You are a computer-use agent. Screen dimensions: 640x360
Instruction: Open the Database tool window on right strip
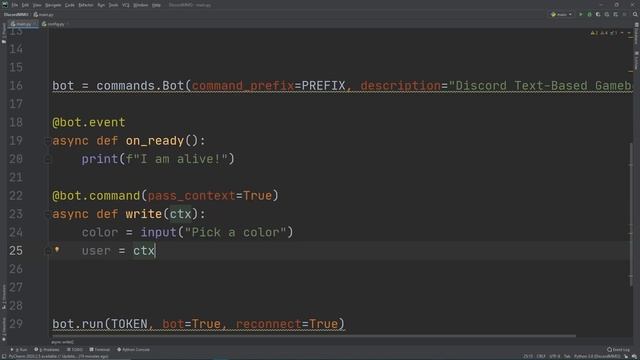click(636, 33)
